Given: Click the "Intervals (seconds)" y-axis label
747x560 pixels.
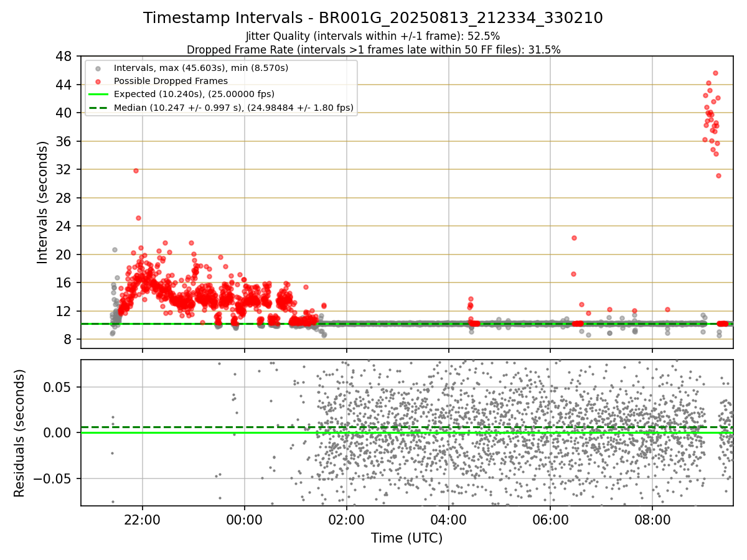Looking at the screenshot, I should click(x=42, y=202).
